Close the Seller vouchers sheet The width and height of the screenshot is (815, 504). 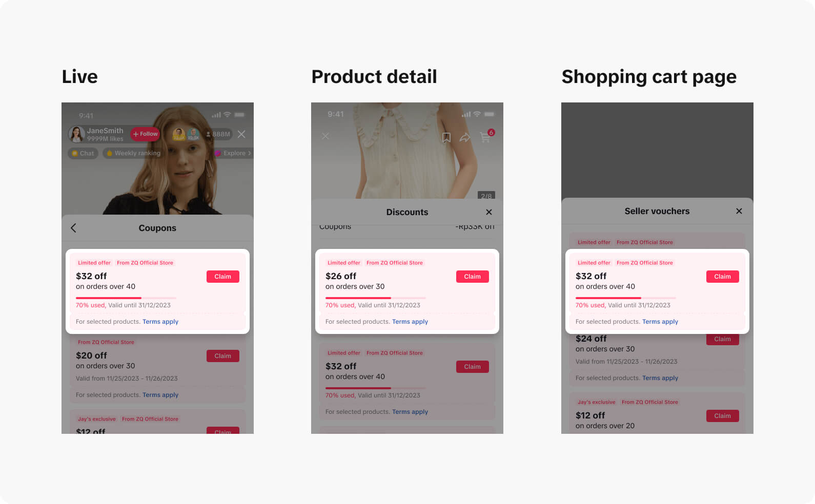pos(739,211)
